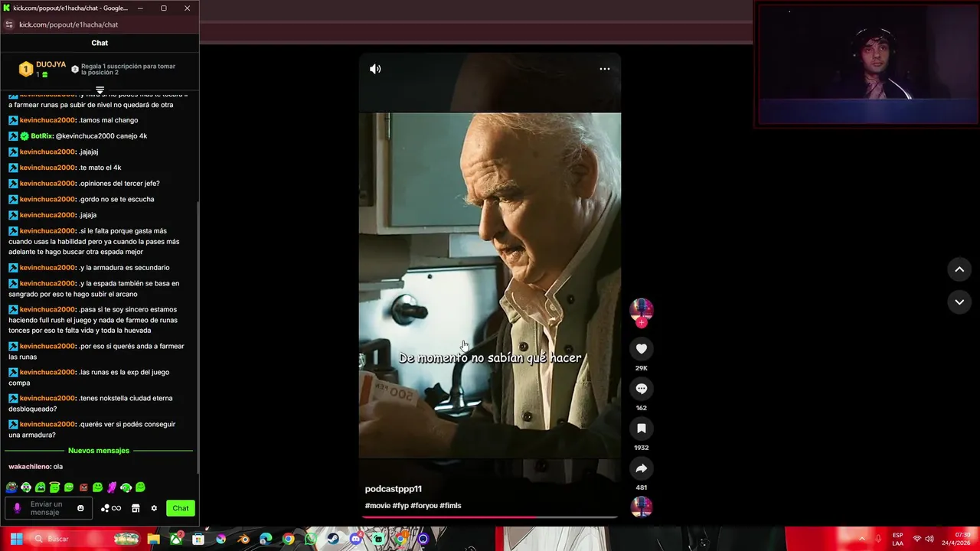This screenshot has height=551, width=980.
Task: Open the spinning sound disc thumbnail
Action: [642, 507]
